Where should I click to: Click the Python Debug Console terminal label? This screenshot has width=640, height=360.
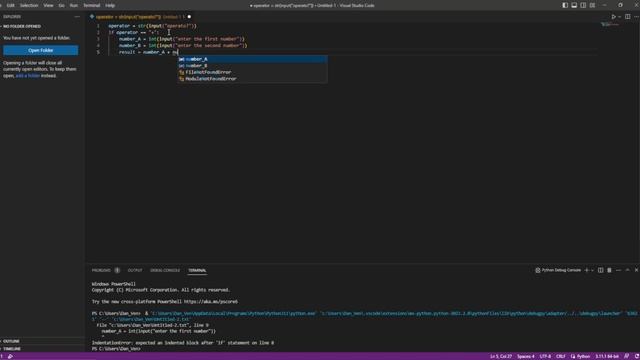(558, 270)
